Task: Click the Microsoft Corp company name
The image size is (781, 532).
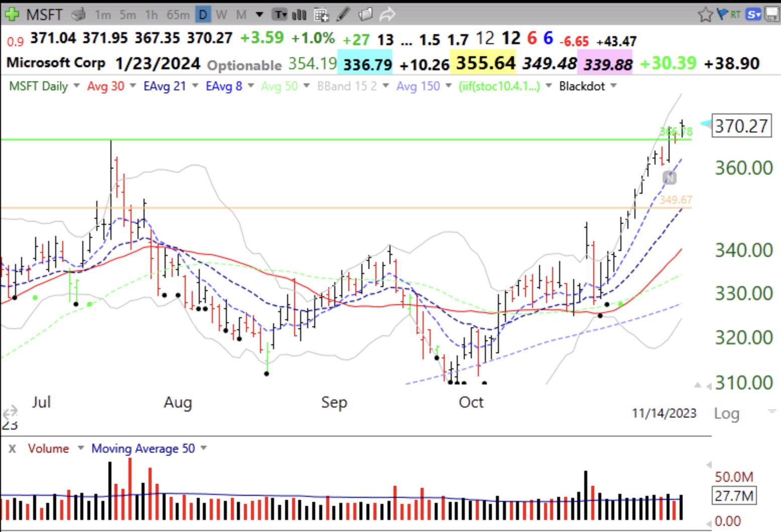Action: click(56, 63)
